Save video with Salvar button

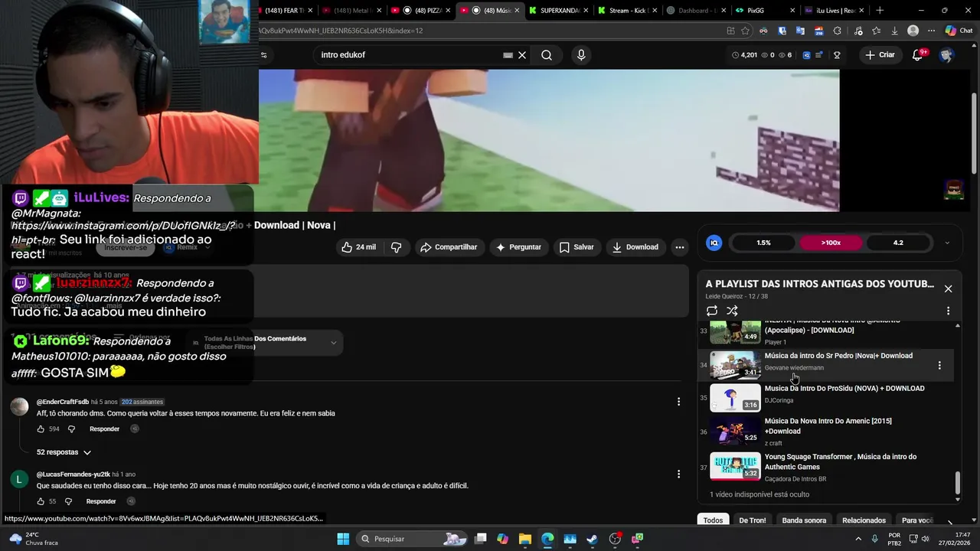point(577,247)
